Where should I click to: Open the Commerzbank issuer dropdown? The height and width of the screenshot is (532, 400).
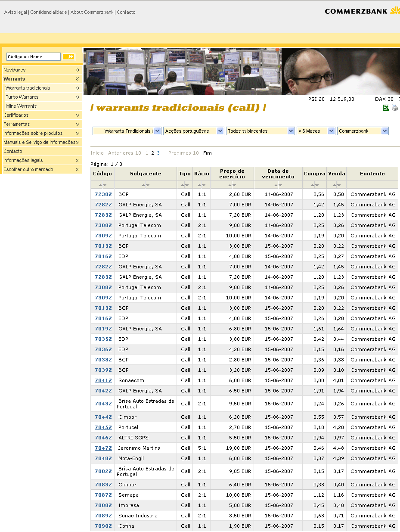(363, 131)
